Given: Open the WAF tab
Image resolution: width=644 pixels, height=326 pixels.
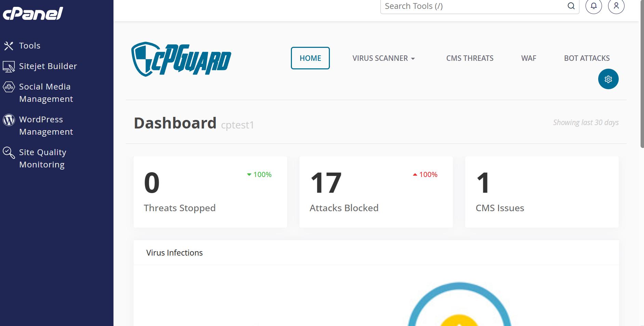Looking at the screenshot, I should pyautogui.click(x=528, y=58).
